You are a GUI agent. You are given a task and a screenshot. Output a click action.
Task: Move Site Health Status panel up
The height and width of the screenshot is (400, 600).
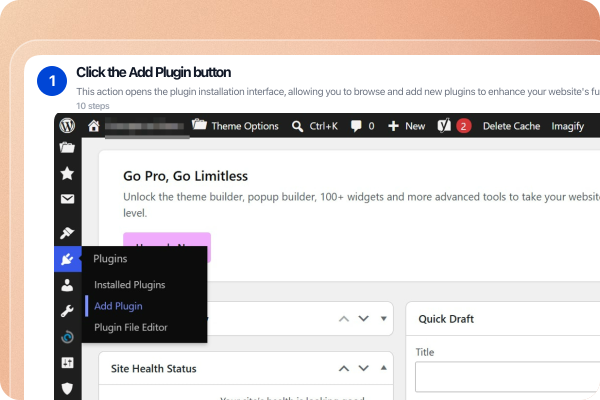[344, 368]
